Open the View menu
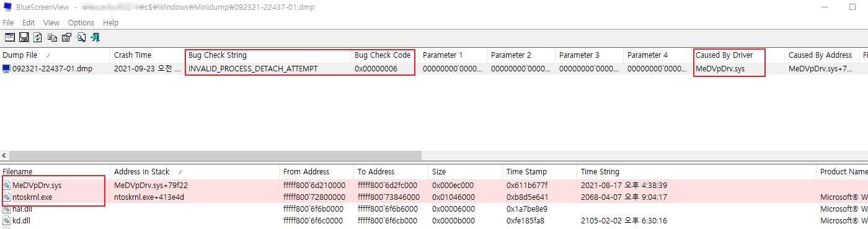868x229 pixels. pyautogui.click(x=51, y=22)
